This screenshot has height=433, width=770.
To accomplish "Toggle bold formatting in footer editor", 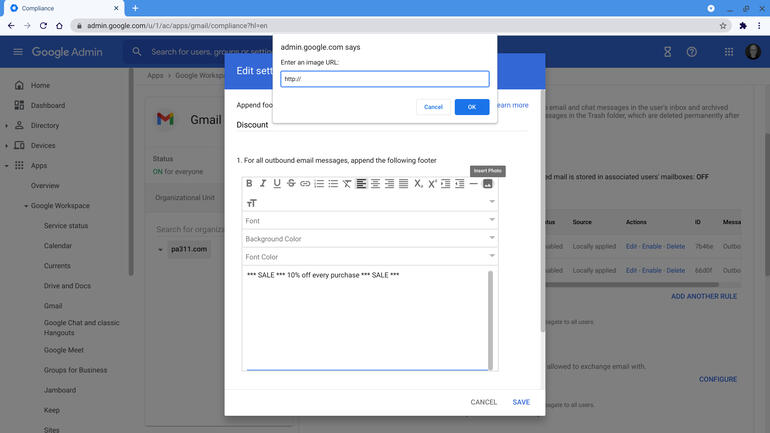I will pyautogui.click(x=249, y=184).
